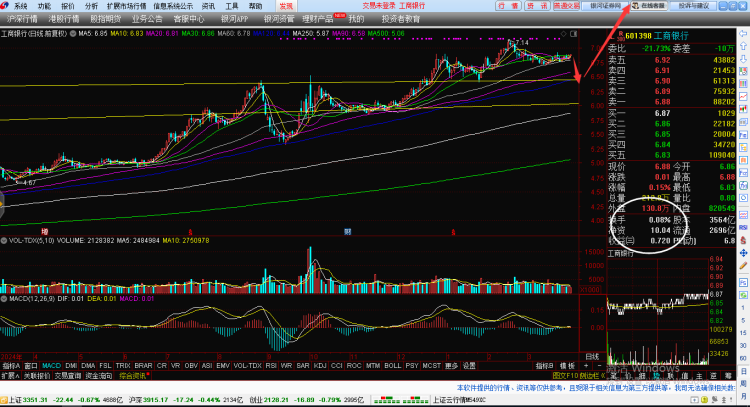Switch to 周 weekly period in sidebar
The image size is (750, 407).
click(x=743, y=383)
